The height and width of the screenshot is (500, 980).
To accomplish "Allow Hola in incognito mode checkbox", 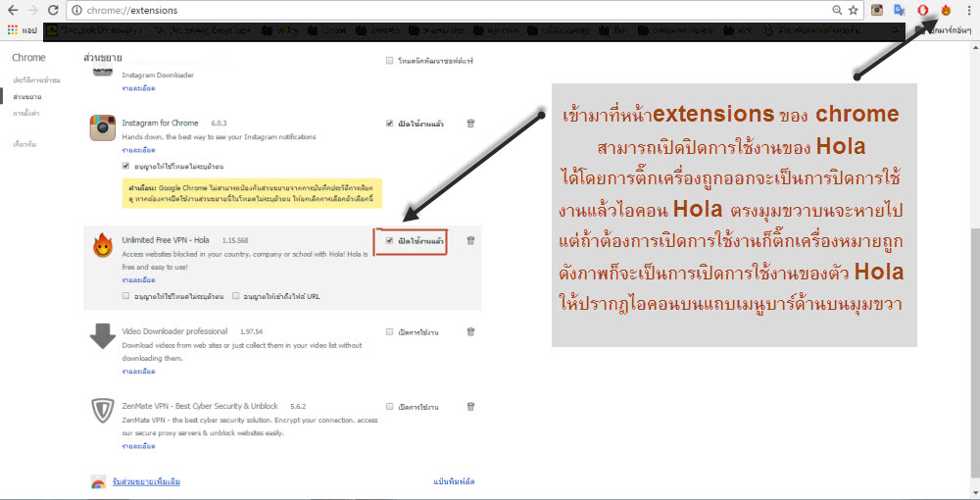I will click(x=126, y=296).
